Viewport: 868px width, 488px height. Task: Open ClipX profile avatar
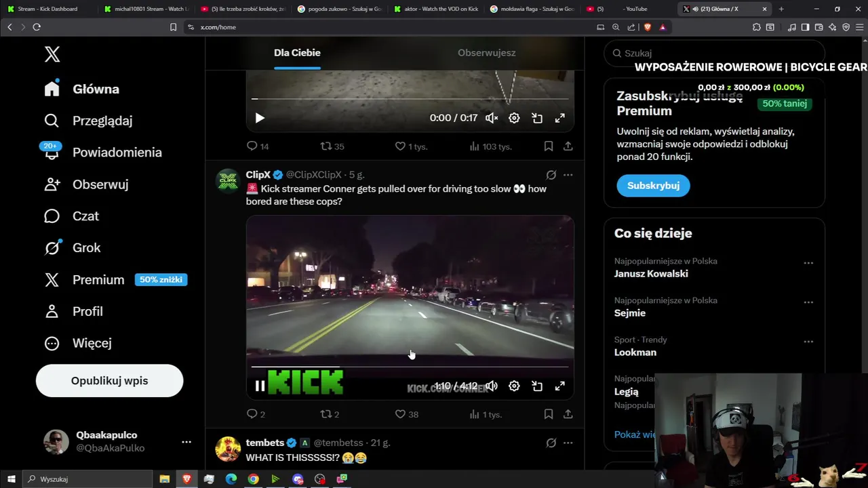pos(228,182)
